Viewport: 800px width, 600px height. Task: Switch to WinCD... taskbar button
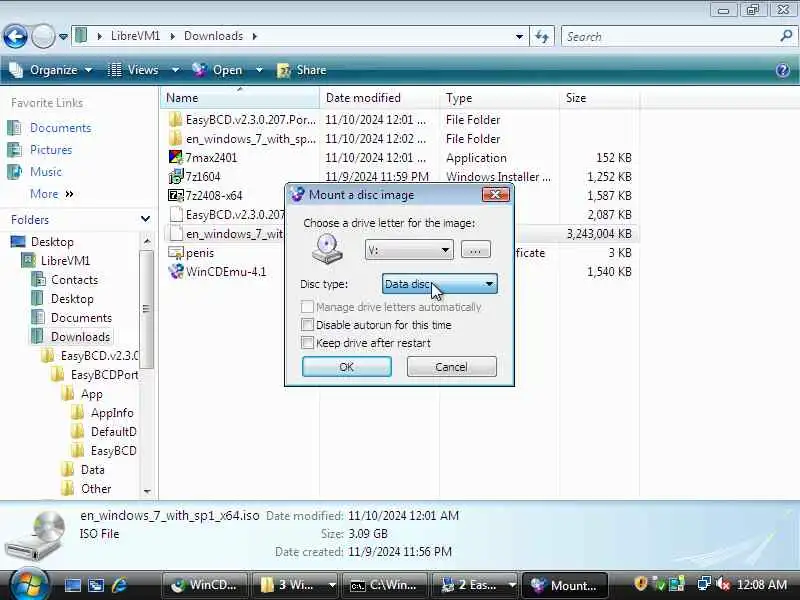[x=204, y=585]
